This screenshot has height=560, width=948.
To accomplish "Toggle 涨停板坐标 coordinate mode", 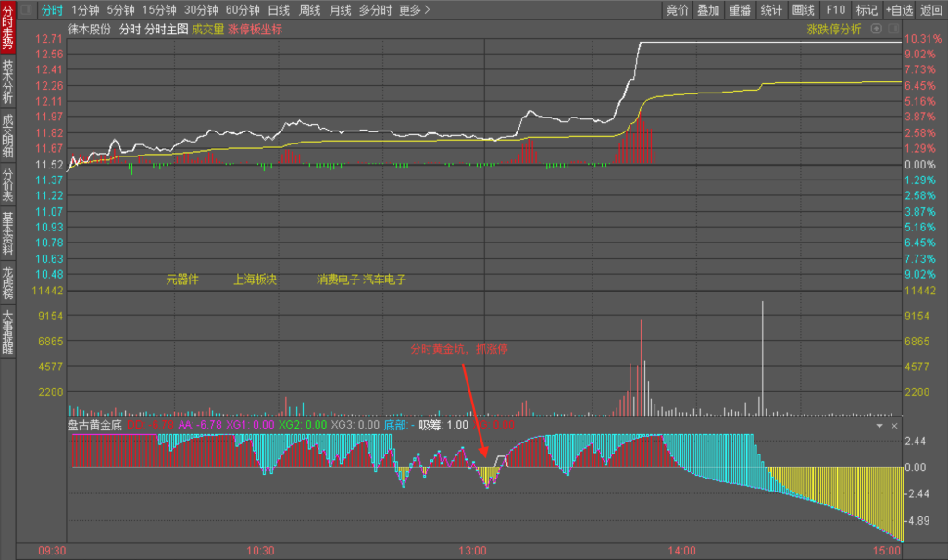I will coord(255,29).
